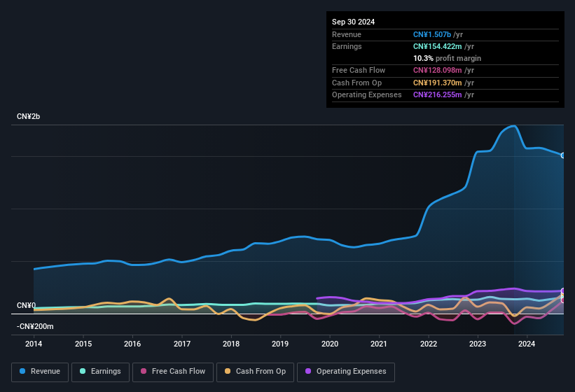575x392 pixels.
Task: Toggle the Revenue legend button
Action: (x=40, y=372)
